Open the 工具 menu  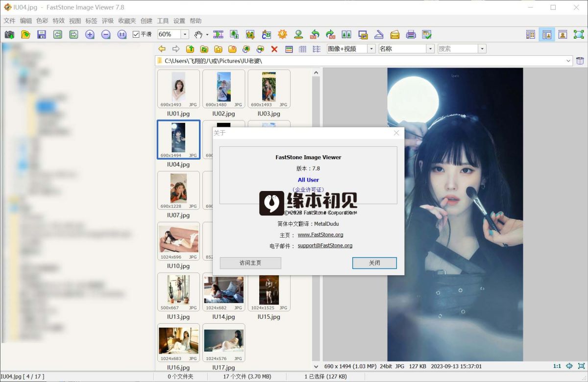point(163,21)
